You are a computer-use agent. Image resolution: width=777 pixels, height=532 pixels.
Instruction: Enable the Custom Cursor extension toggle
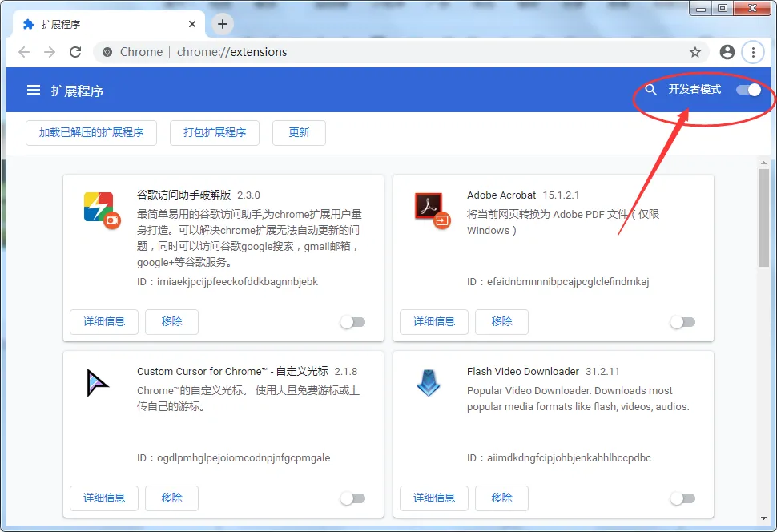click(352, 498)
